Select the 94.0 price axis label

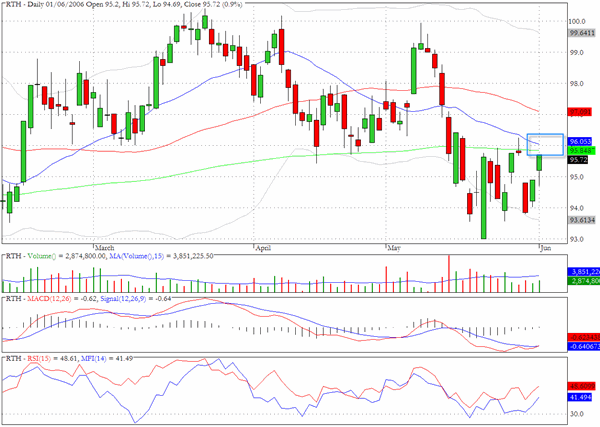point(577,208)
